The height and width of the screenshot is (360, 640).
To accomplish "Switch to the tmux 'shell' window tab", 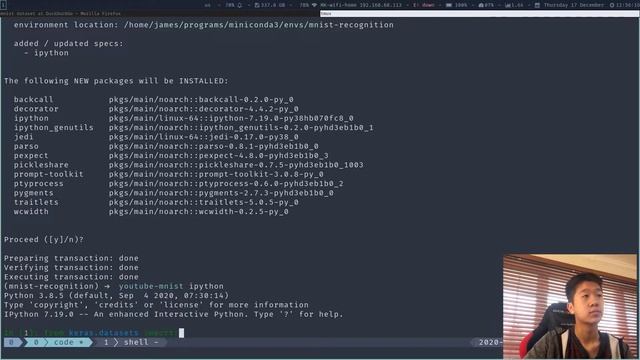I will click(x=131, y=342).
